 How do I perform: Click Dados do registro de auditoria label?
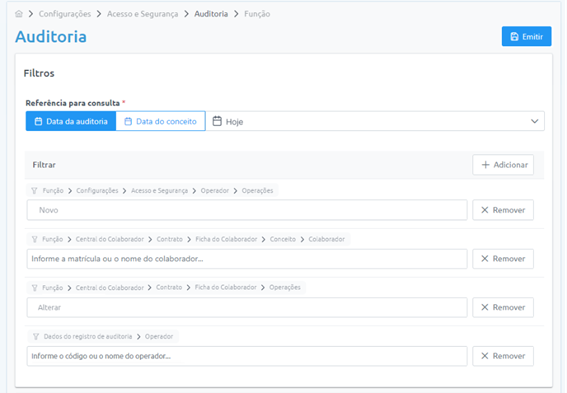point(88,337)
